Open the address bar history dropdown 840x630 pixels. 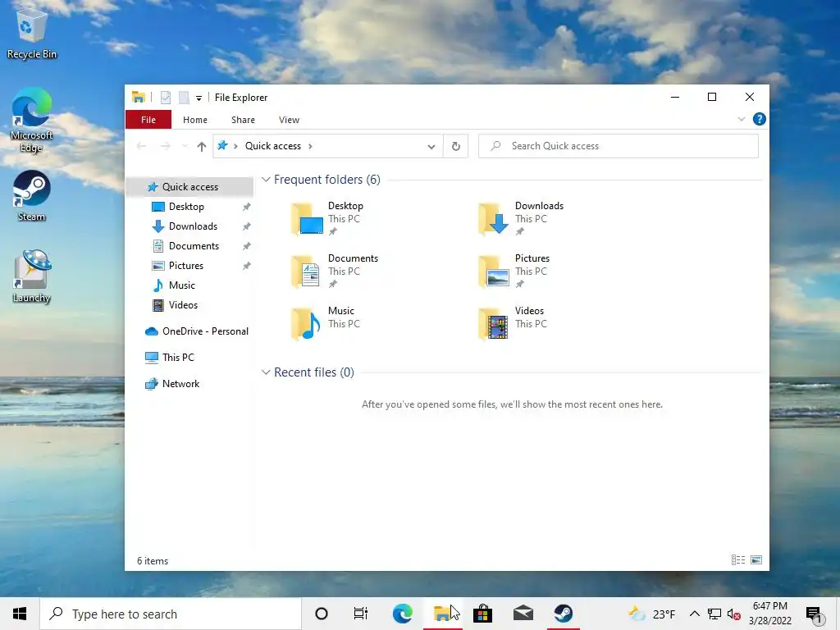431,146
